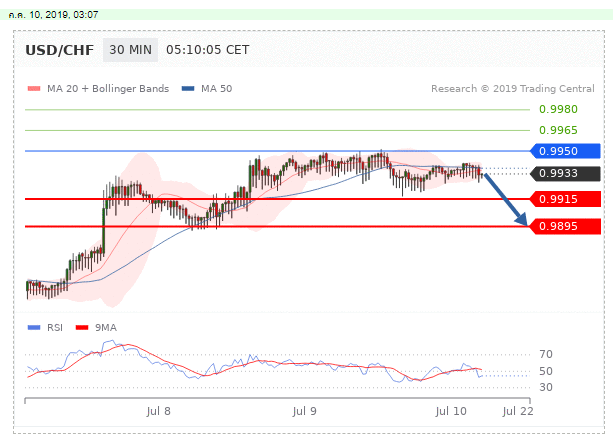
Task: Click the blue 0.9950 pivot price tag
Action: [565, 151]
